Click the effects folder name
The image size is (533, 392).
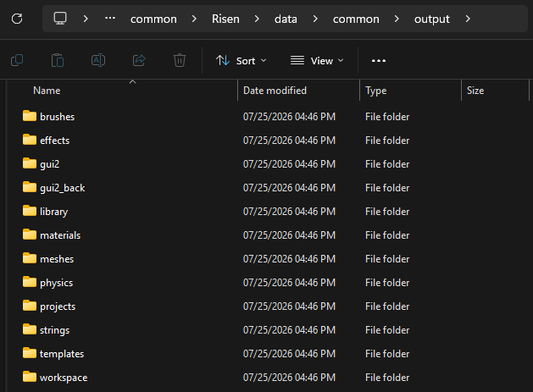coord(55,141)
